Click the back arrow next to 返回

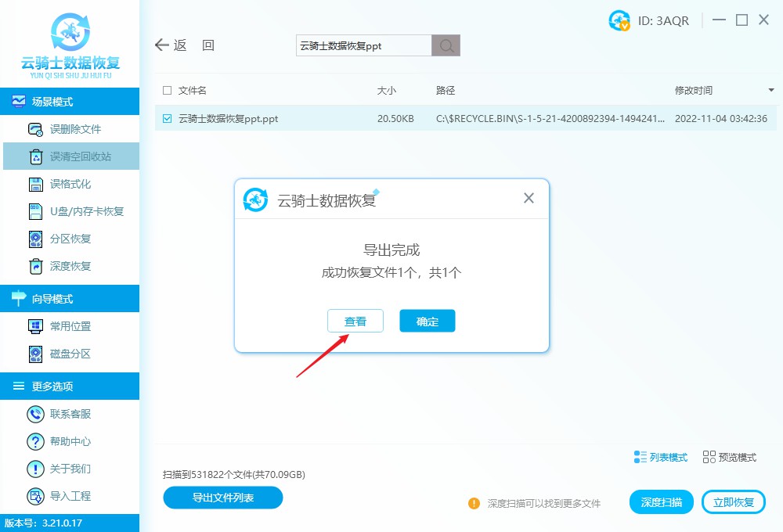point(162,45)
